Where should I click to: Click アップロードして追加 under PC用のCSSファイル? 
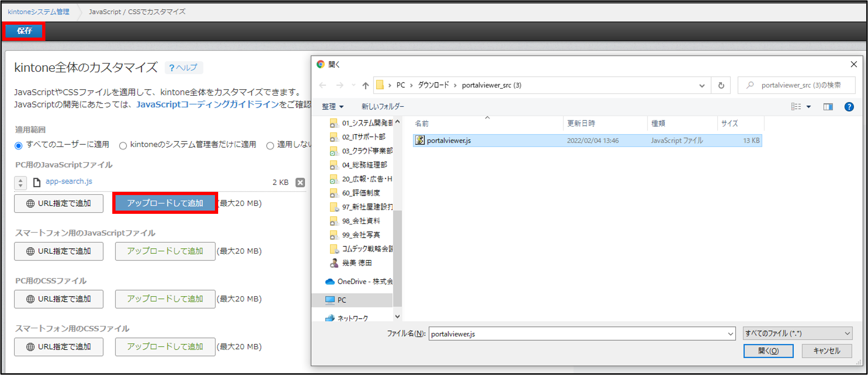click(165, 299)
